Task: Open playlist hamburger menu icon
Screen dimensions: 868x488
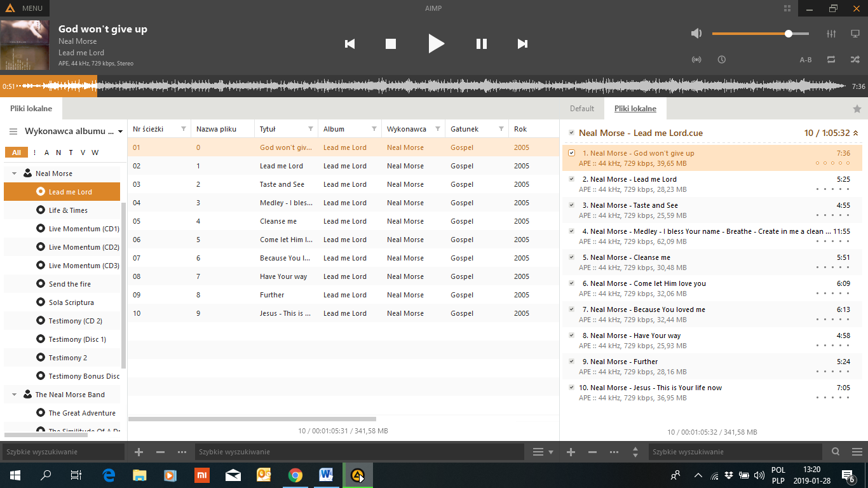Action: tap(856, 452)
